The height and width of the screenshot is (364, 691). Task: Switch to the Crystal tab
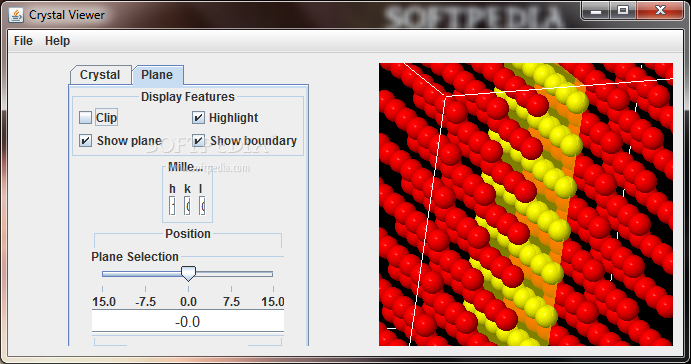100,75
